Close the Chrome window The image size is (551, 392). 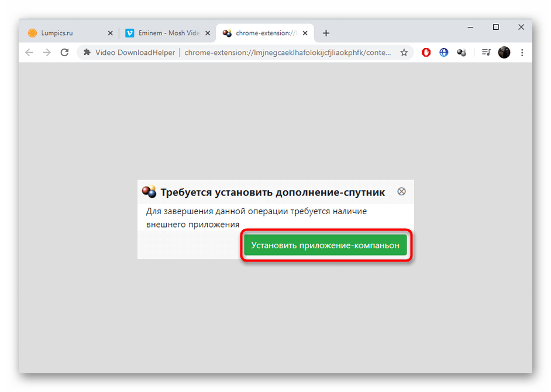521,27
